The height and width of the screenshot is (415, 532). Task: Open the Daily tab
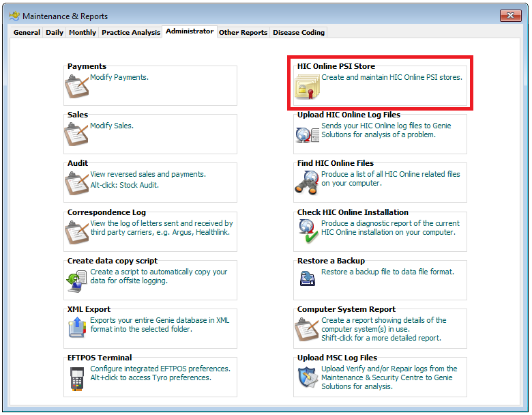pos(55,33)
